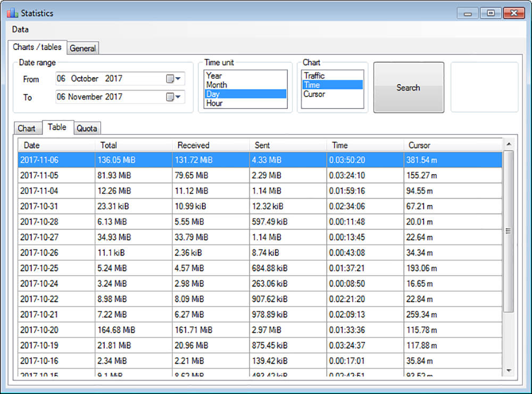Image resolution: width=532 pixels, height=394 pixels.
Task: Select Cursor in the Chart list
Action: (314, 94)
